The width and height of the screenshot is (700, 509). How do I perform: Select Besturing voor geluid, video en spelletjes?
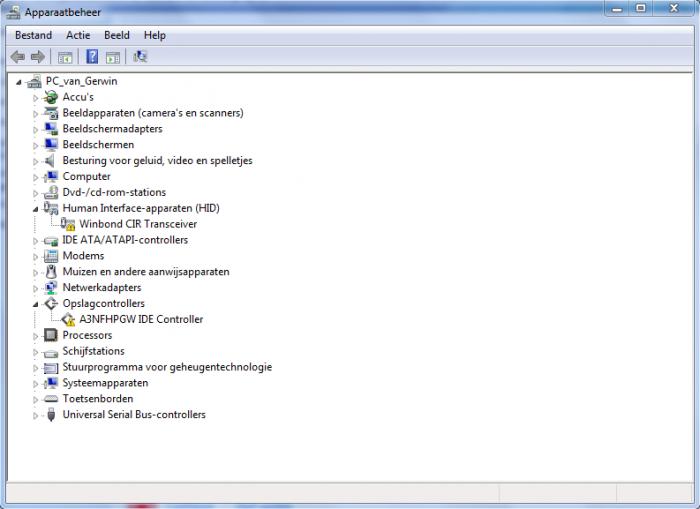pos(158,161)
